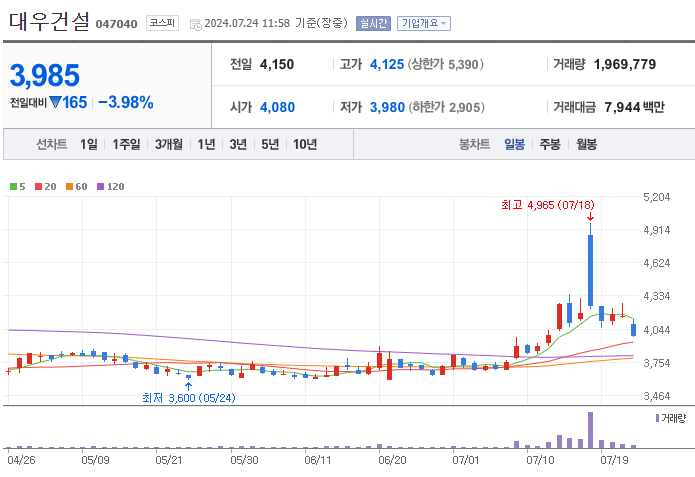This screenshot has height=477, width=695.
Task: Click the stock code 047040
Action: [117, 24]
